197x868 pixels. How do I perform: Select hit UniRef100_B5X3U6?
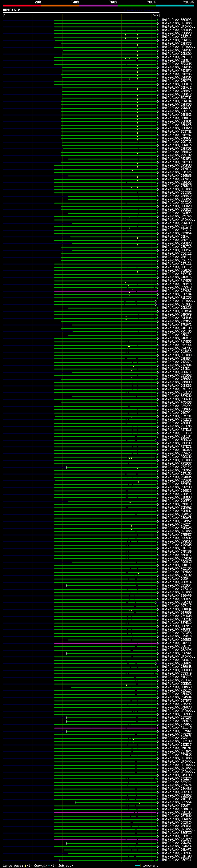pos(177,64)
